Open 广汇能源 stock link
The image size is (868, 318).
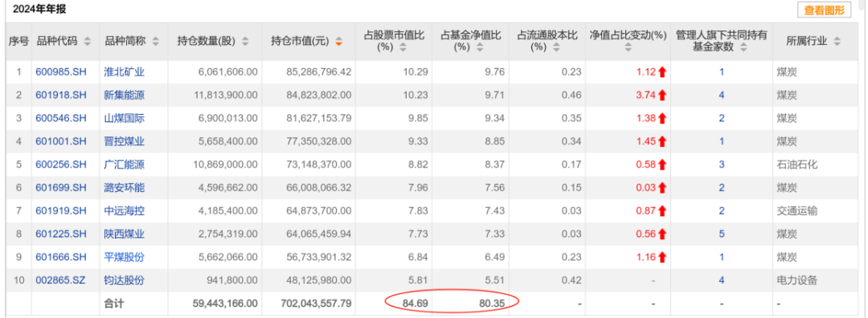coord(124,165)
